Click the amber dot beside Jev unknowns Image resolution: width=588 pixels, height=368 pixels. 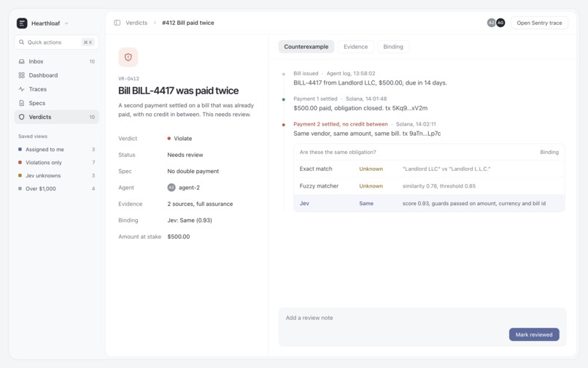click(x=20, y=175)
